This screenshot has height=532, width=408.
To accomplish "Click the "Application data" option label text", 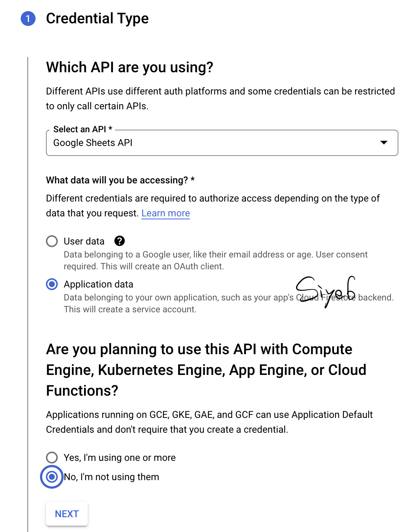I will click(98, 284).
